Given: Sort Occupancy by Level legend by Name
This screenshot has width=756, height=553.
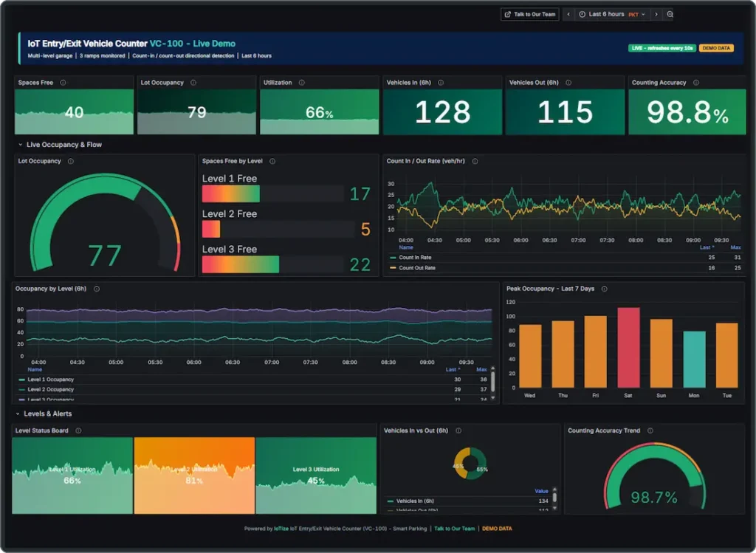Looking at the screenshot, I should [35, 369].
